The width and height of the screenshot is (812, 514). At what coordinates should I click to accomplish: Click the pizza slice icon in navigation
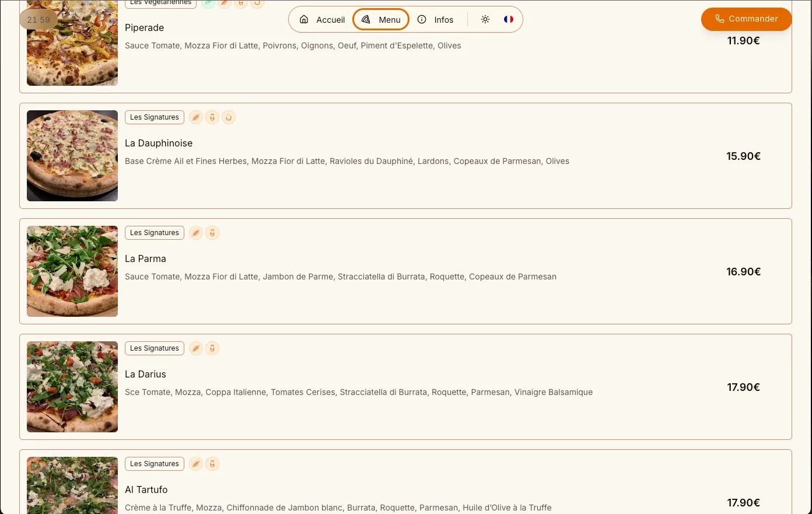366,20
